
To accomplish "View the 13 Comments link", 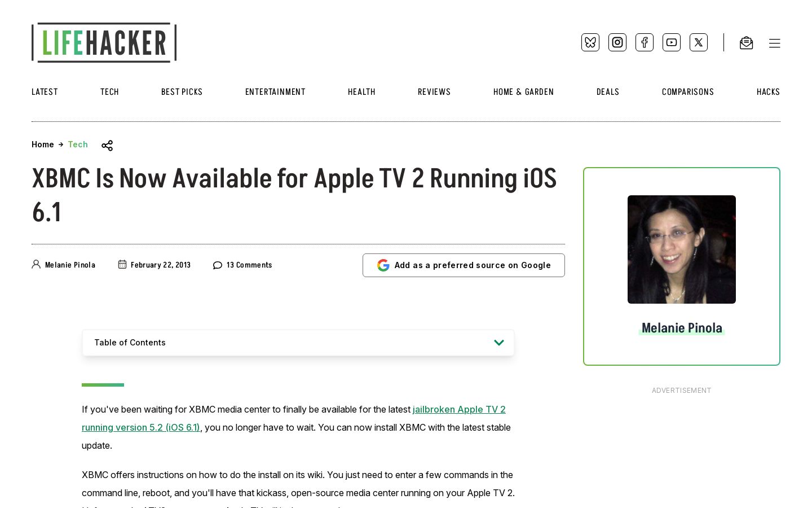I will [x=249, y=265].
